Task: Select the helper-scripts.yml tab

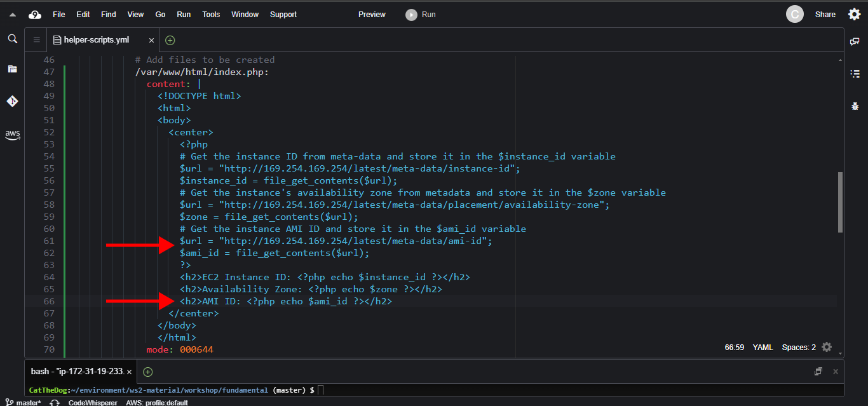Action: pyautogui.click(x=96, y=40)
